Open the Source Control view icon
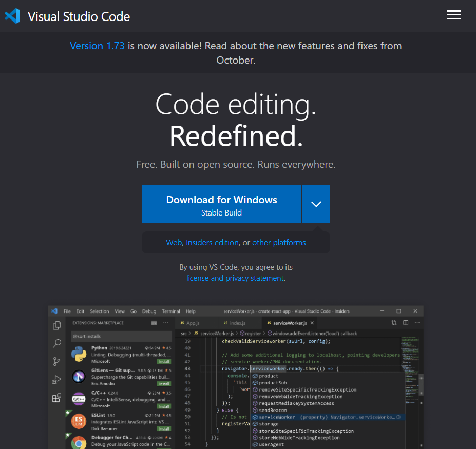The width and height of the screenshot is (476, 449). (57, 362)
